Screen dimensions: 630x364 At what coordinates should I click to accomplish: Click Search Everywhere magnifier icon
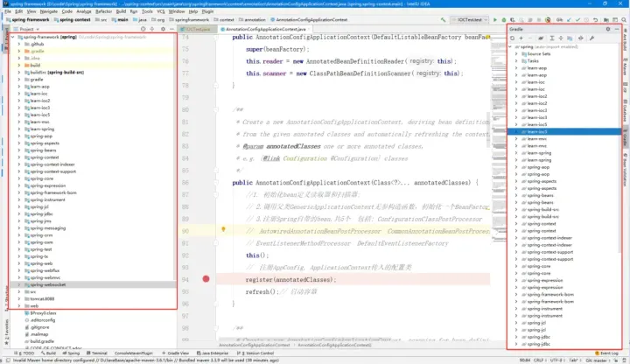click(x=624, y=19)
